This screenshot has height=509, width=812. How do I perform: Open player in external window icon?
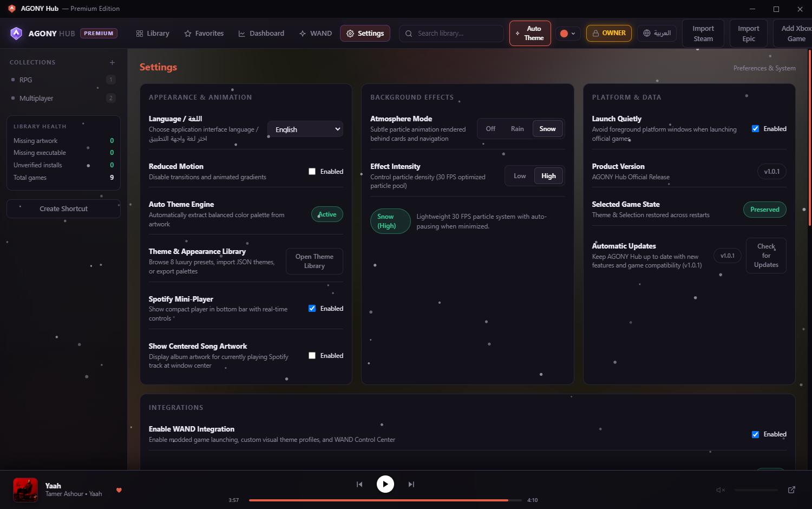(x=791, y=490)
